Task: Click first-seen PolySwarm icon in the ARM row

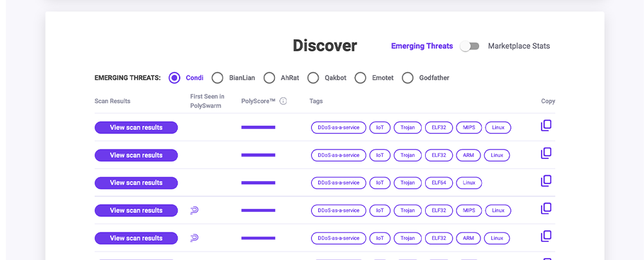Action: click(194, 238)
